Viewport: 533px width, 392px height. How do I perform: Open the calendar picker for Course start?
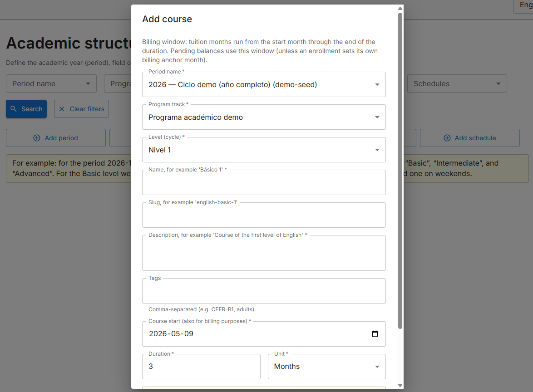(375, 334)
